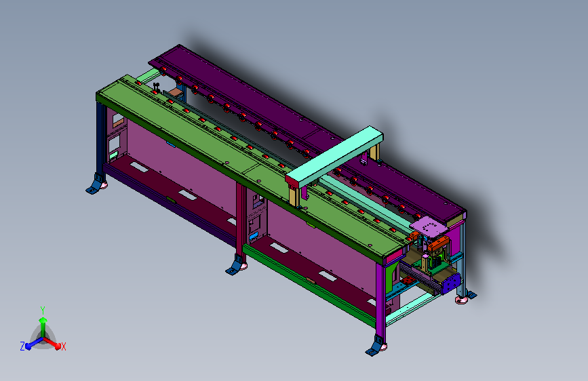This screenshot has height=381, width=588.
Task: Select the far-left leg's blue foot bracket
Action: coord(95,184)
